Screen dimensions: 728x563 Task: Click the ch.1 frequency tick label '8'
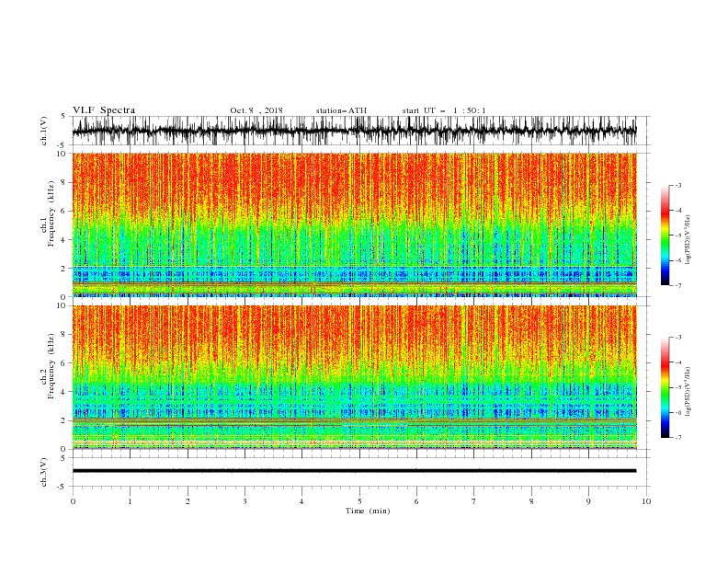click(x=64, y=182)
